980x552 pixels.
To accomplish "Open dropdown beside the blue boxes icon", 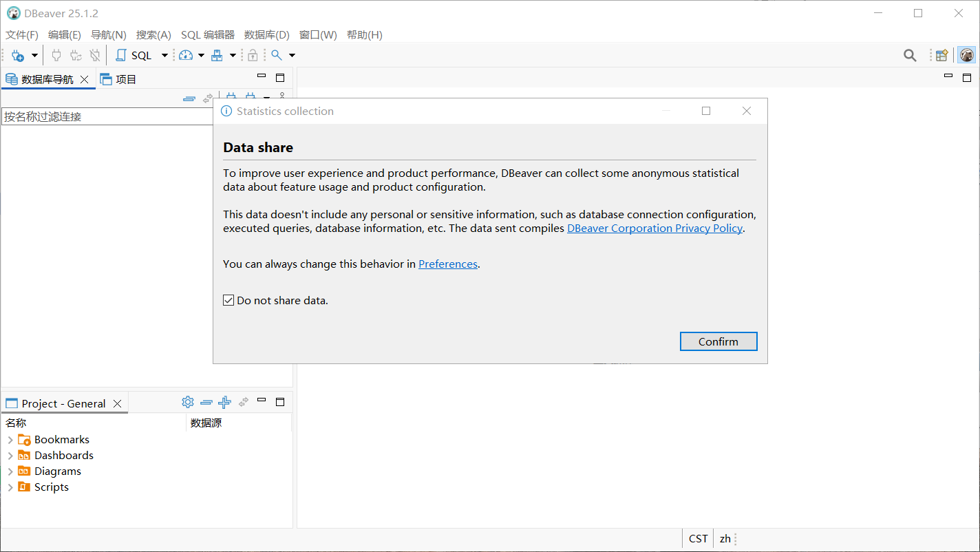I will click(x=233, y=55).
